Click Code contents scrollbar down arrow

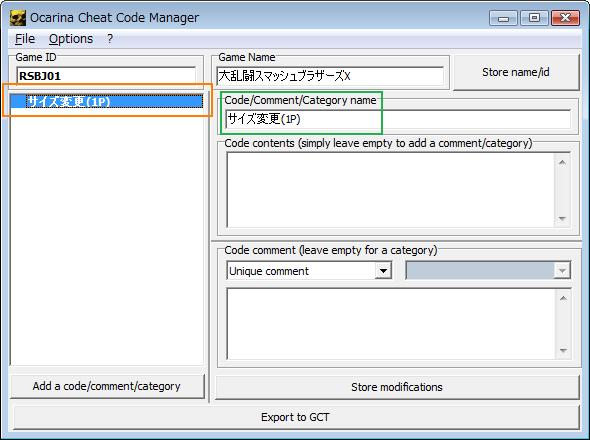562,218
